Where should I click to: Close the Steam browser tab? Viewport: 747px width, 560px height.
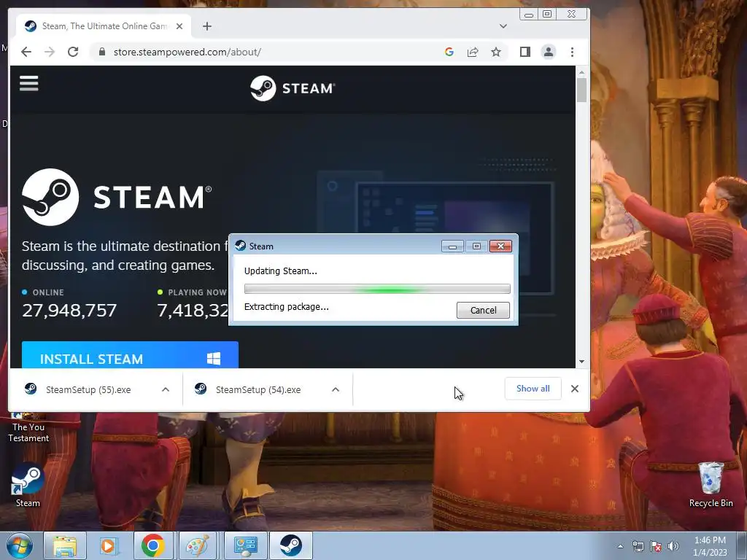[x=179, y=26]
